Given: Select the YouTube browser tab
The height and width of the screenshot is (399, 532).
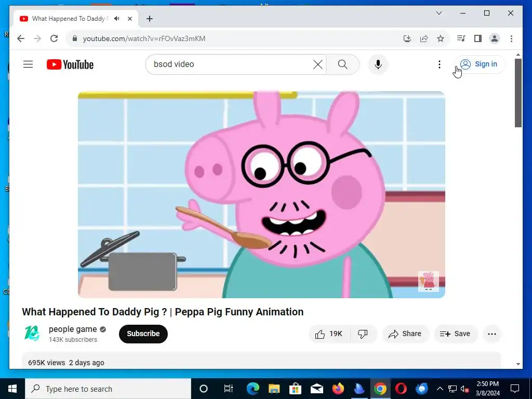Looking at the screenshot, I should click(x=76, y=19).
